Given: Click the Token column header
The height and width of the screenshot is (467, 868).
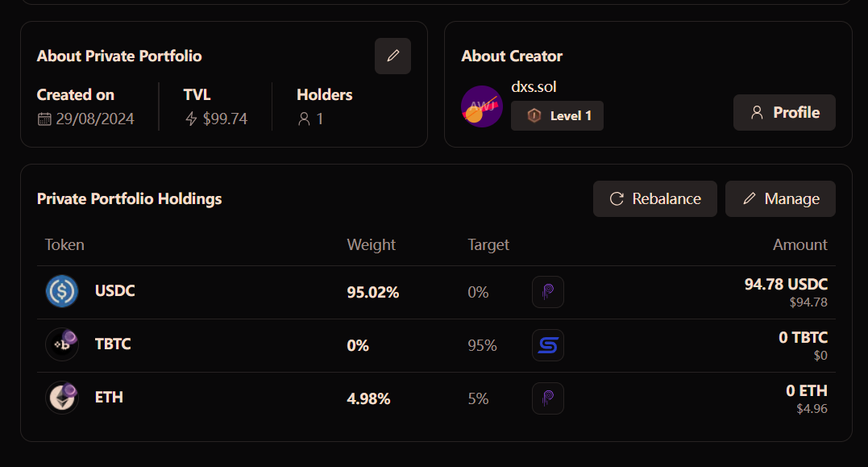Looking at the screenshot, I should coord(64,245).
